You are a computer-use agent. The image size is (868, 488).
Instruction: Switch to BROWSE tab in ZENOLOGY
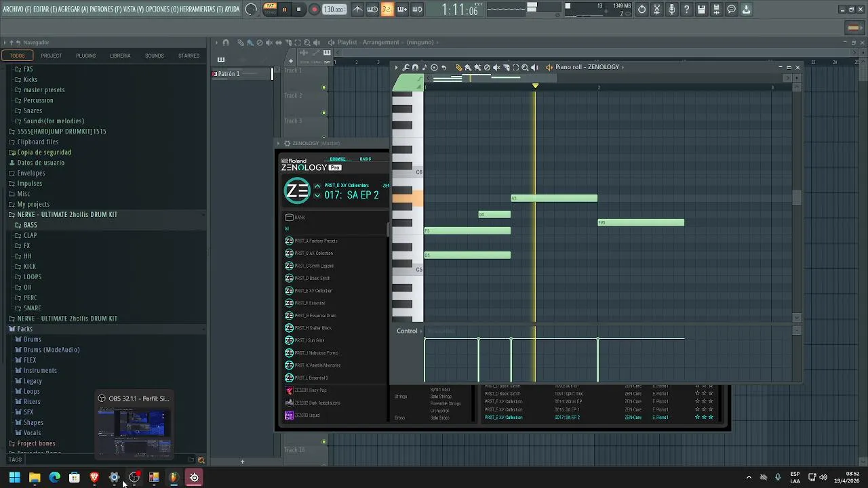(x=337, y=159)
